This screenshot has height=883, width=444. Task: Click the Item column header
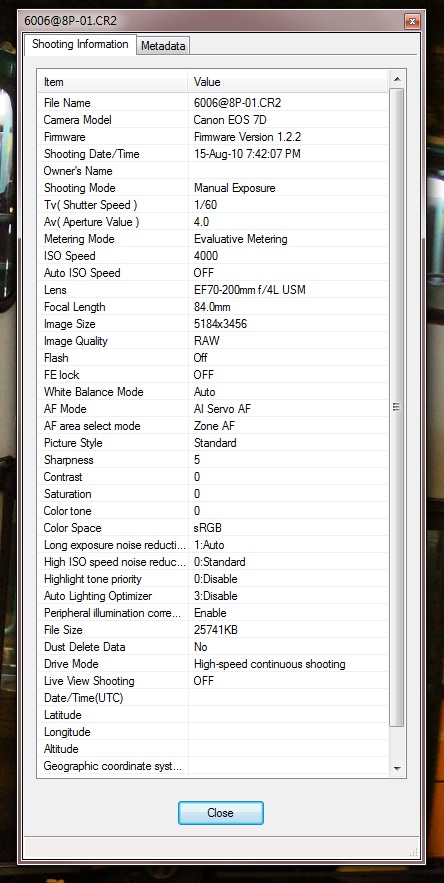tap(112, 82)
